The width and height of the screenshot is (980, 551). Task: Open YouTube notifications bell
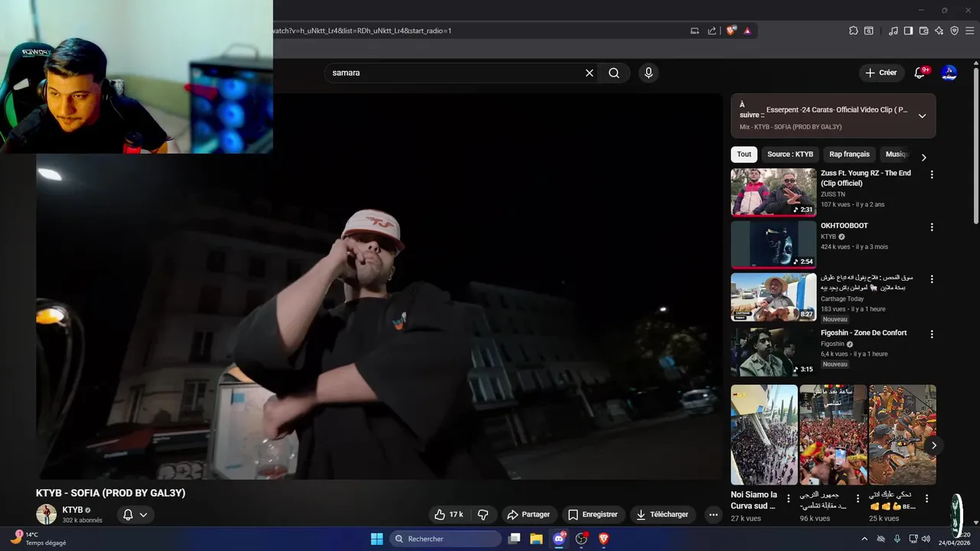[920, 73]
